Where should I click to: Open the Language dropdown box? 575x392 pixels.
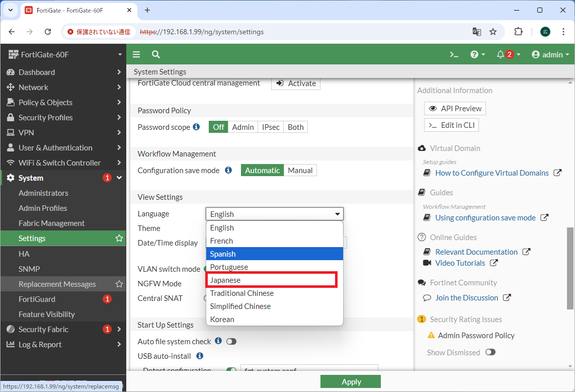pos(275,214)
